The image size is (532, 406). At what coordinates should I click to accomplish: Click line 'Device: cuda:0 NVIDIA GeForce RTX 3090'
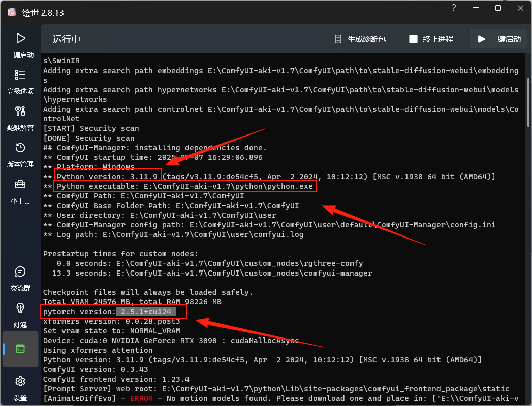click(x=171, y=341)
